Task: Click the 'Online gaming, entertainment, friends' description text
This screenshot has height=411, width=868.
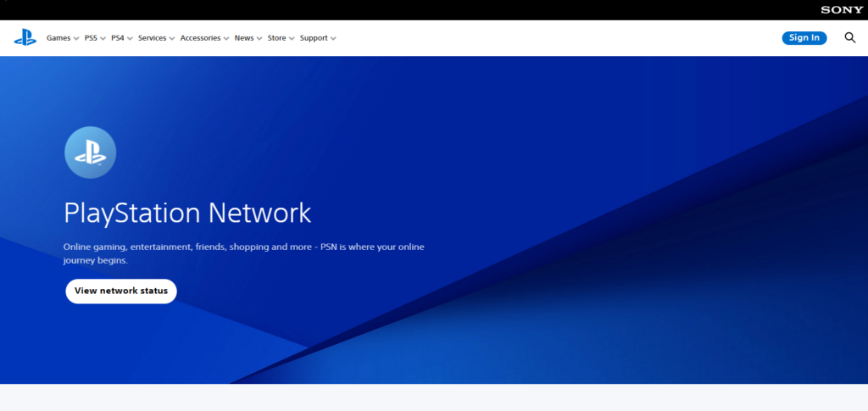Action: pos(243,253)
